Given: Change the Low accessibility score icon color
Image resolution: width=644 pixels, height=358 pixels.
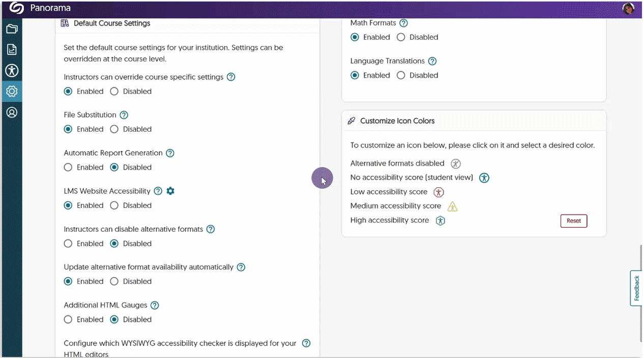Looking at the screenshot, I should click(438, 192).
